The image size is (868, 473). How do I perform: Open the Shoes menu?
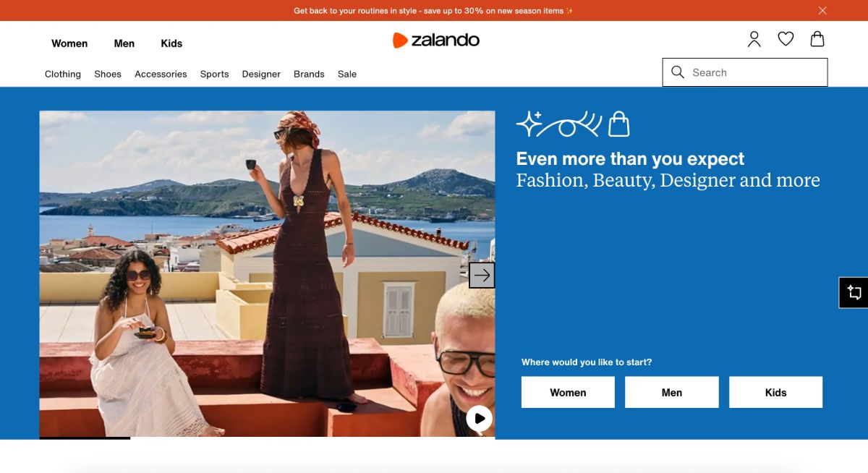coord(108,74)
